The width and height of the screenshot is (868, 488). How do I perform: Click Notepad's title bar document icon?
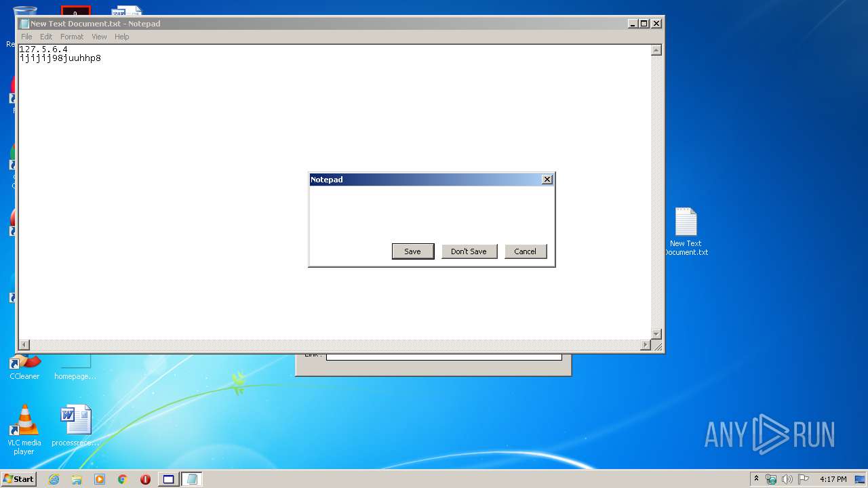[x=24, y=24]
